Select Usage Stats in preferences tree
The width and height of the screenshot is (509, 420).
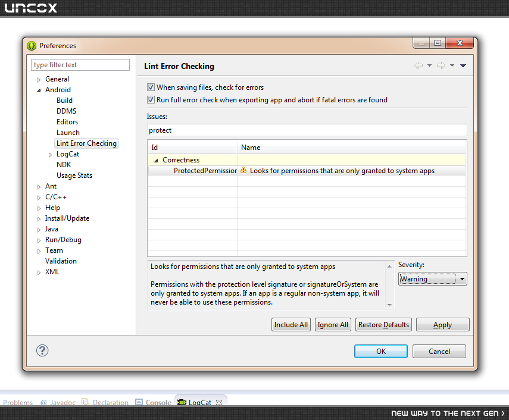coord(74,175)
